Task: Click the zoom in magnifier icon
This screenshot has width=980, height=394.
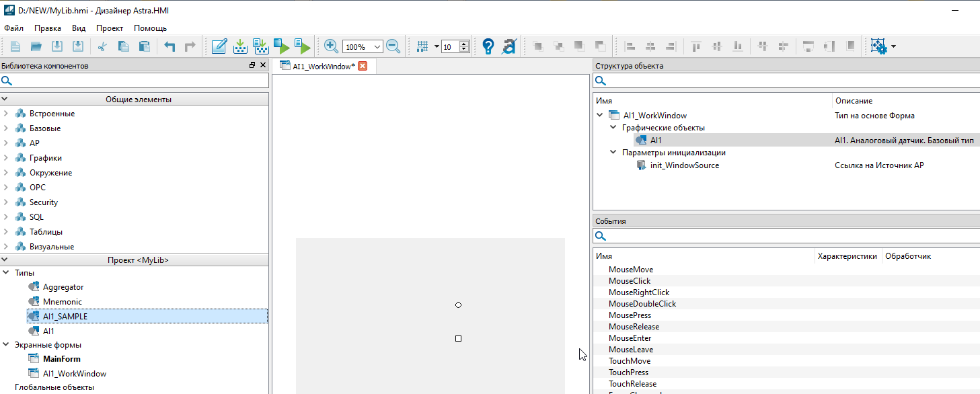Action: [330, 46]
